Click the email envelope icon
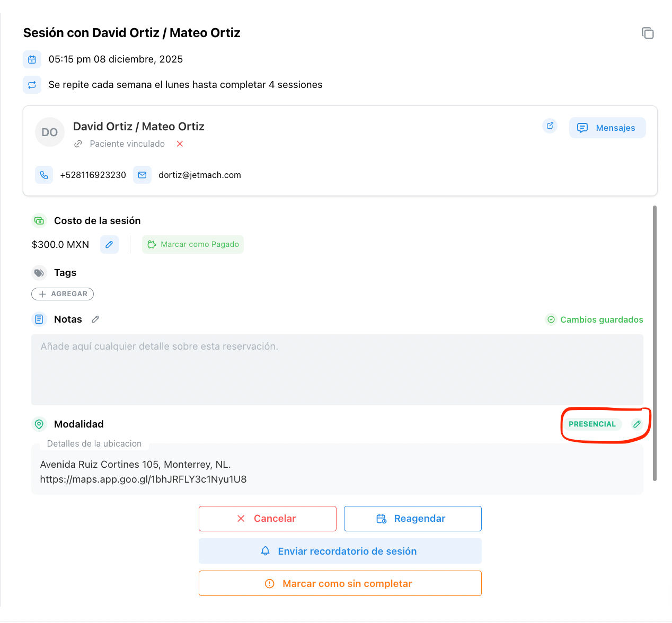 (x=142, y=175)
